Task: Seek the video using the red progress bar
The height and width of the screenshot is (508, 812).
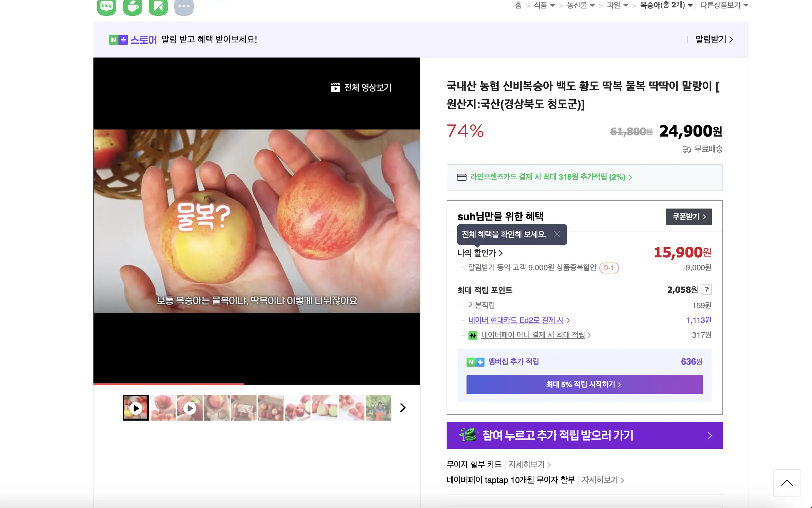Action: (257, 384)
